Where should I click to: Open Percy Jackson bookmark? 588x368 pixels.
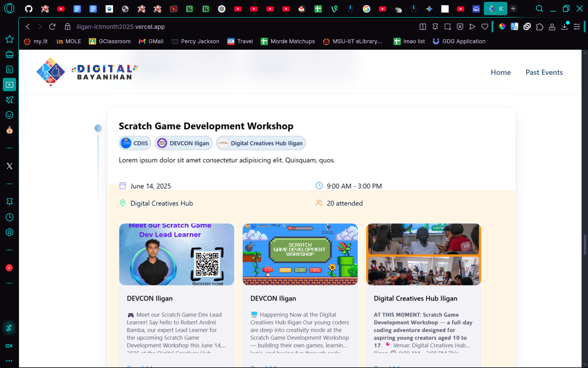click(x=195, y=41)
